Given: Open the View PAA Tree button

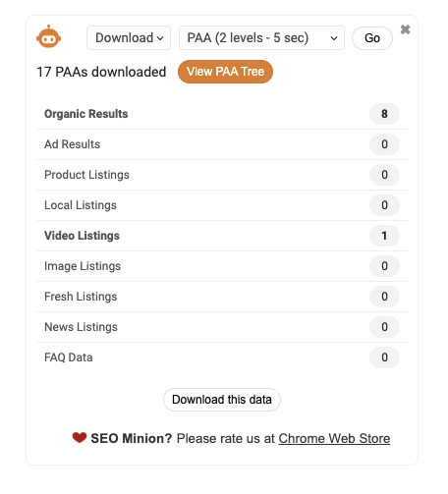Looking at the screenshot, I should tap(225, 72).
